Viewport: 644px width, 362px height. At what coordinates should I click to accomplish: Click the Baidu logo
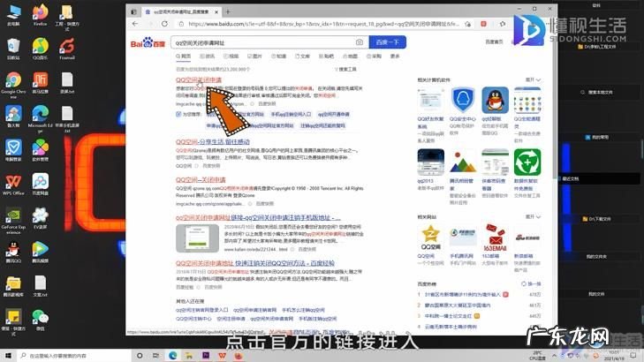pyautogui.click(x=148, y=42)
